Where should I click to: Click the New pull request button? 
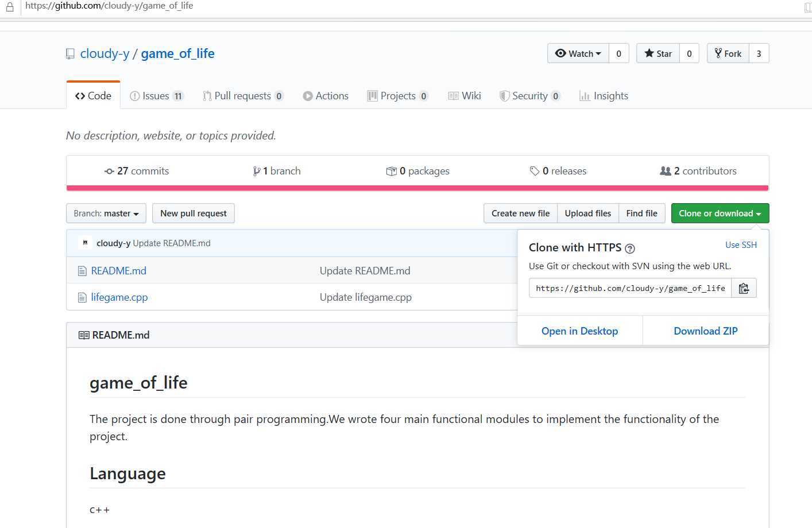194,213
